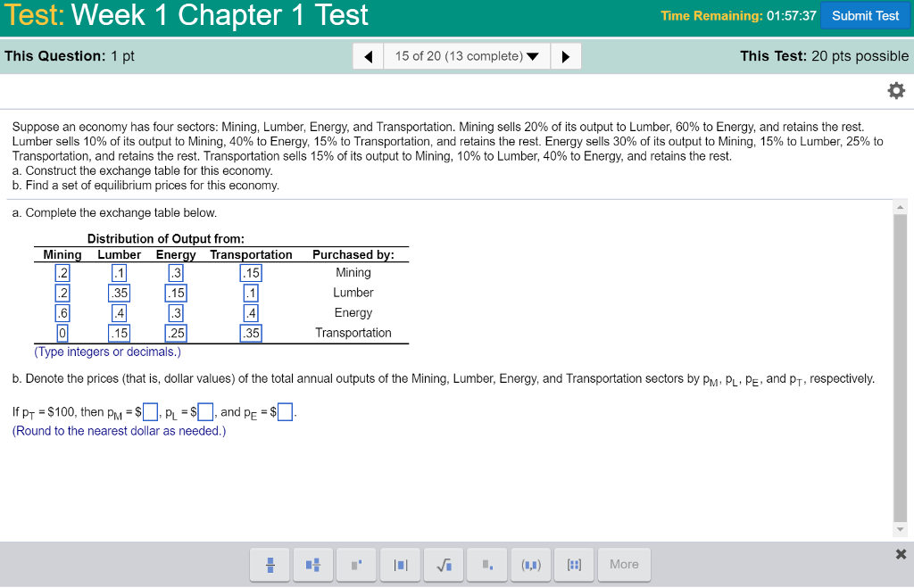Viewport: 914px width, 588px height.
Task: Open the More math symbols menu
Action: pos(624,564)
